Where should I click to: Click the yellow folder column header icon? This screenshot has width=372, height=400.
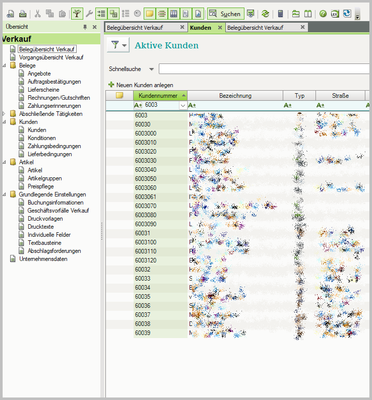click(x=119, y=96)
